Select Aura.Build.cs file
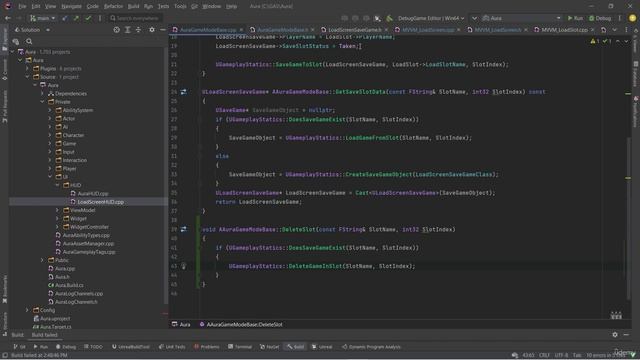 [x=69, y=285]
